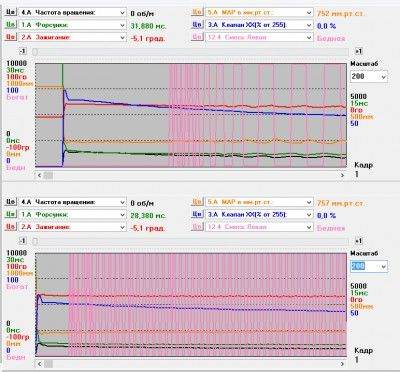Open the top panel 'Клапан ХХ' channel dropdown
This screenshot has height=372, width=400.
tap(259, 25)
